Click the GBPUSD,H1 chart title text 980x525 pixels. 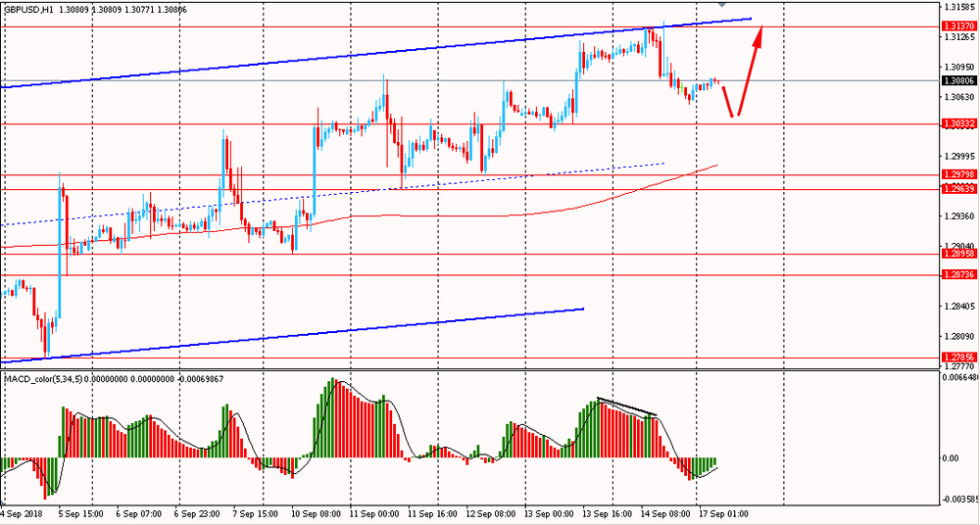27,10
